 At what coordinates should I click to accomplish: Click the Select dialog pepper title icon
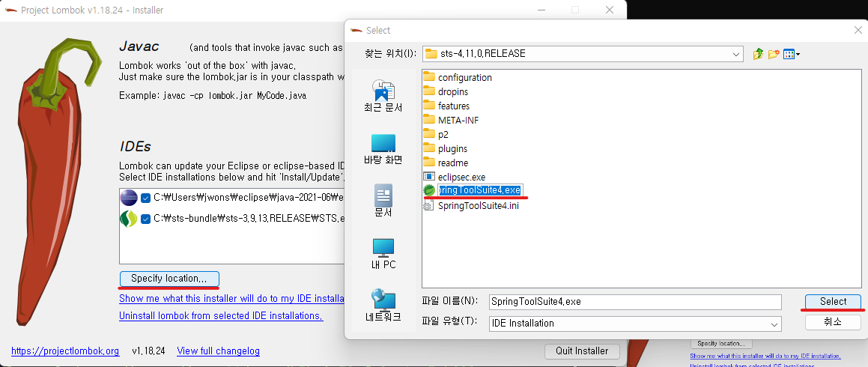357,31
